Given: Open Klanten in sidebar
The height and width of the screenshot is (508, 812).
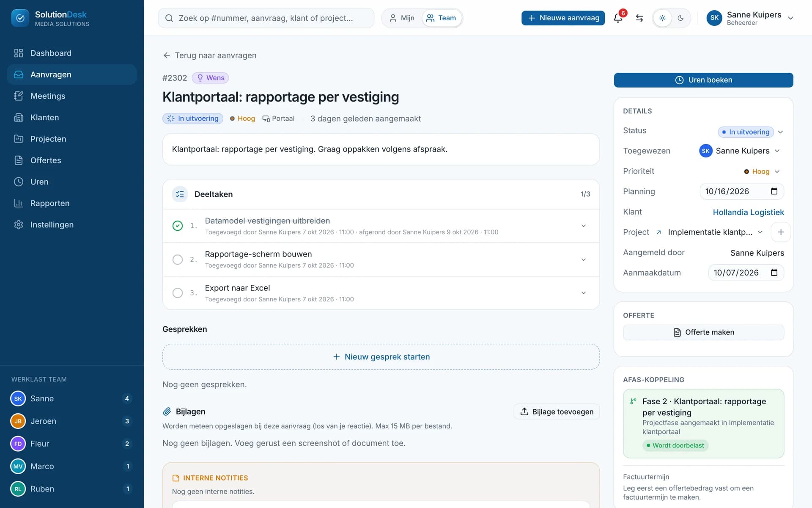Looking at the screenshot, I should click(72, 117).
